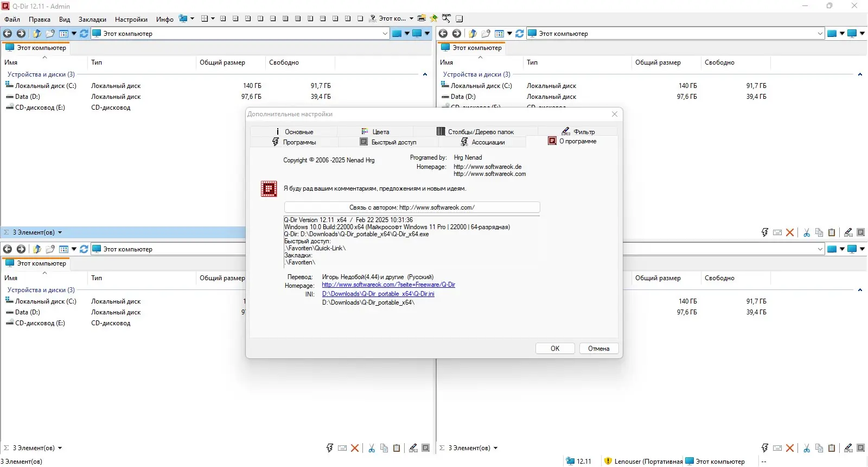Open view mode dropdown arrow in top-left pane
This screenshot has width=868, height=467.
pyautogui.click(x=74, y=34)
